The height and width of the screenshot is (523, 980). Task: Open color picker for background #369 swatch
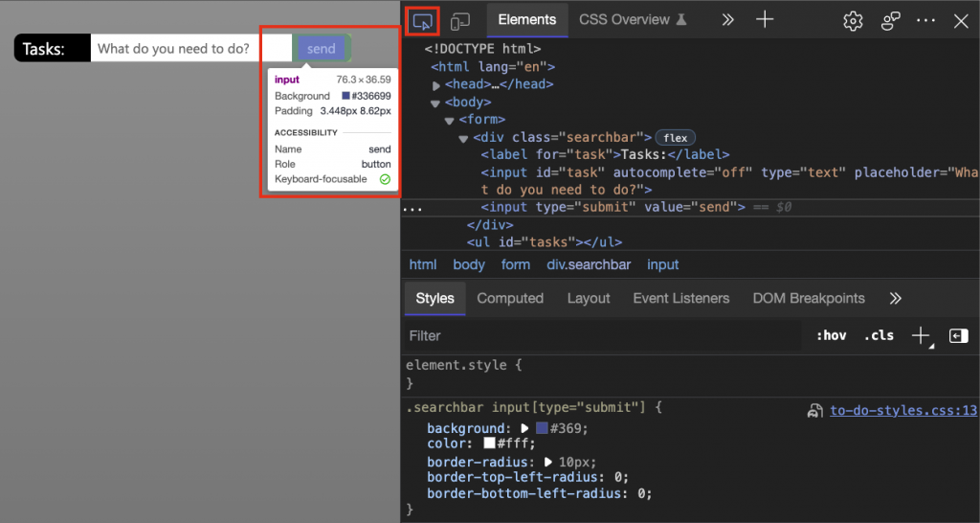(x=542, y=428)
